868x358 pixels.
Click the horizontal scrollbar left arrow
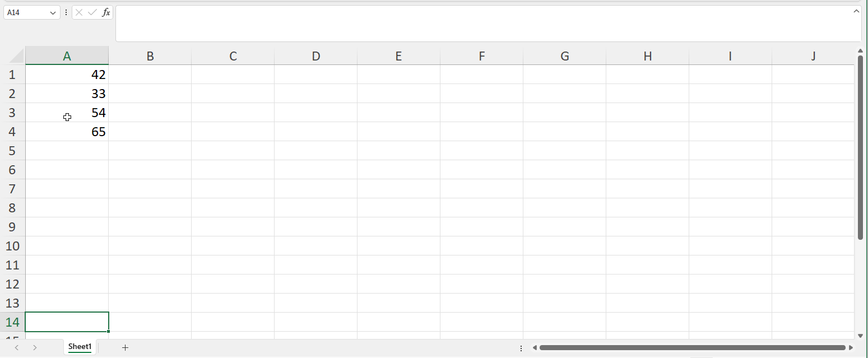tap(536, 347)
